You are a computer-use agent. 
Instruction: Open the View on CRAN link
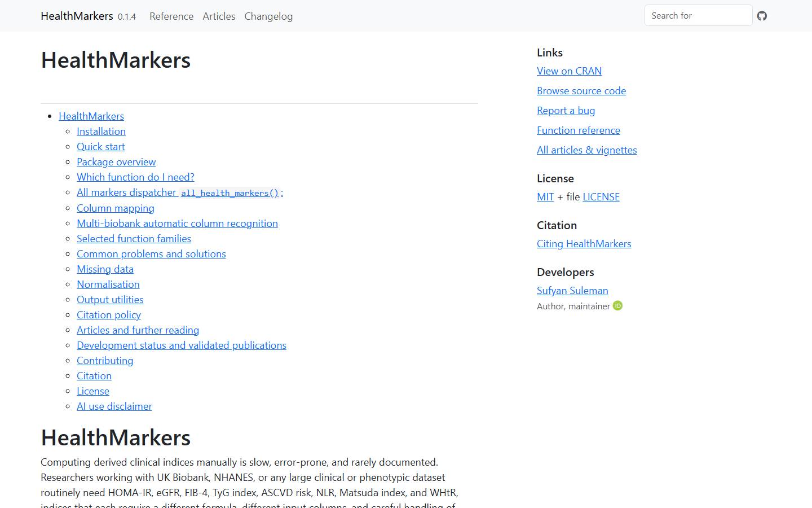pos(569,71)
